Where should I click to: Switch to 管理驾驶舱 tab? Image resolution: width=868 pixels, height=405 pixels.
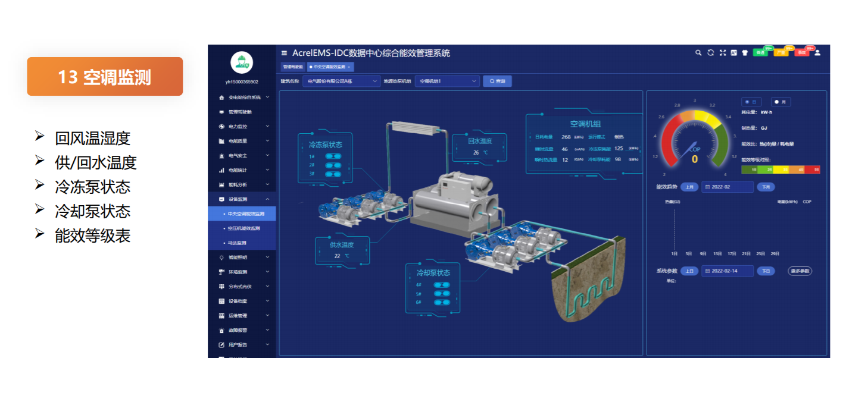[293, 67]
